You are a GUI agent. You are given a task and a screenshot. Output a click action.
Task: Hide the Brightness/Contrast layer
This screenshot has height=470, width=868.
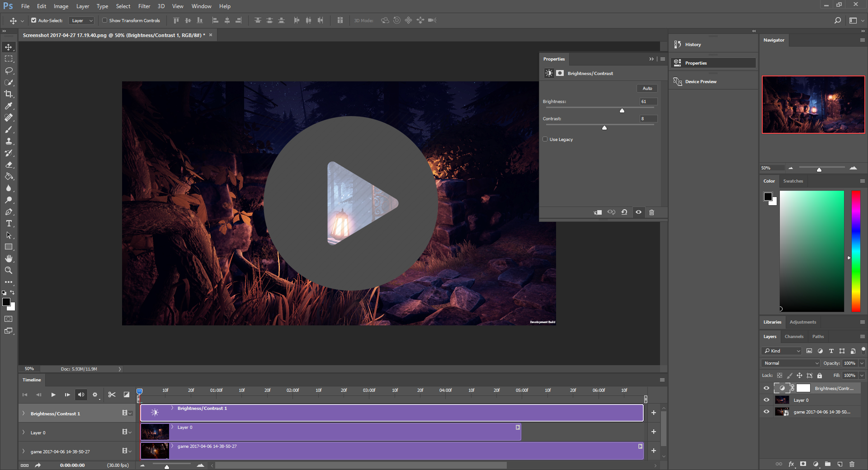(x=766, y=388)
